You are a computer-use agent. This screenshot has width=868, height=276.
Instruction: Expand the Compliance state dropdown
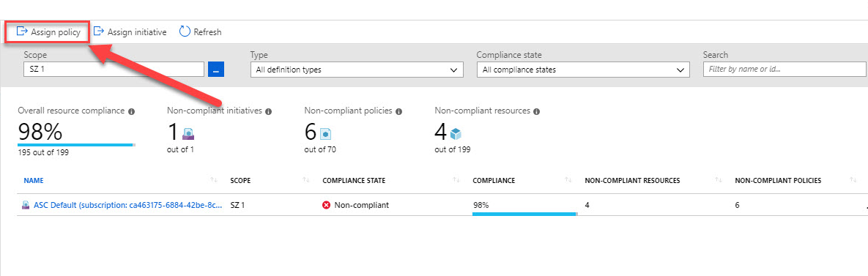[x=583, y=70]
